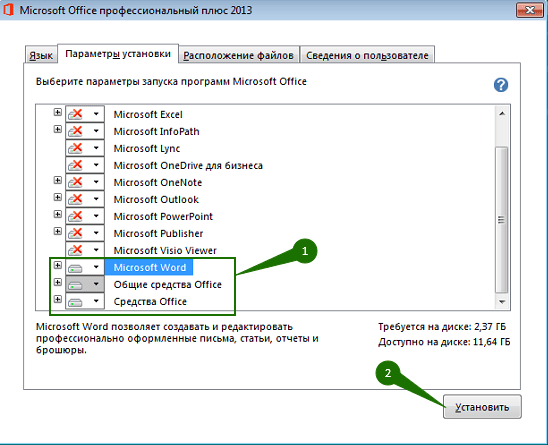Click the drive icon for Средства Office
This screenshot has height=445, width=548.
click(x=75, y=302)
